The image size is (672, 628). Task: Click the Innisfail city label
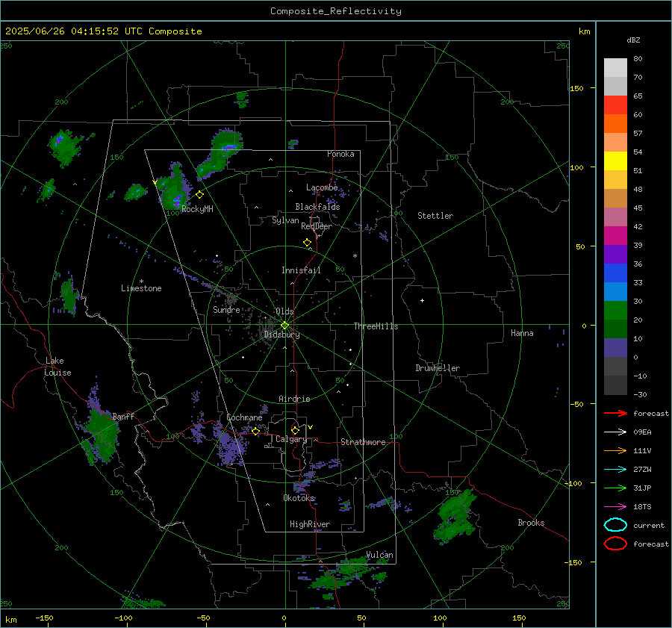point(301,270)
